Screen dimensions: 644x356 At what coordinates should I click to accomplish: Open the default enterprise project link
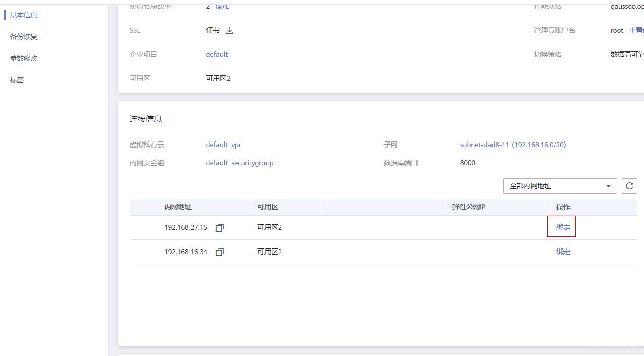pos(217,54)
